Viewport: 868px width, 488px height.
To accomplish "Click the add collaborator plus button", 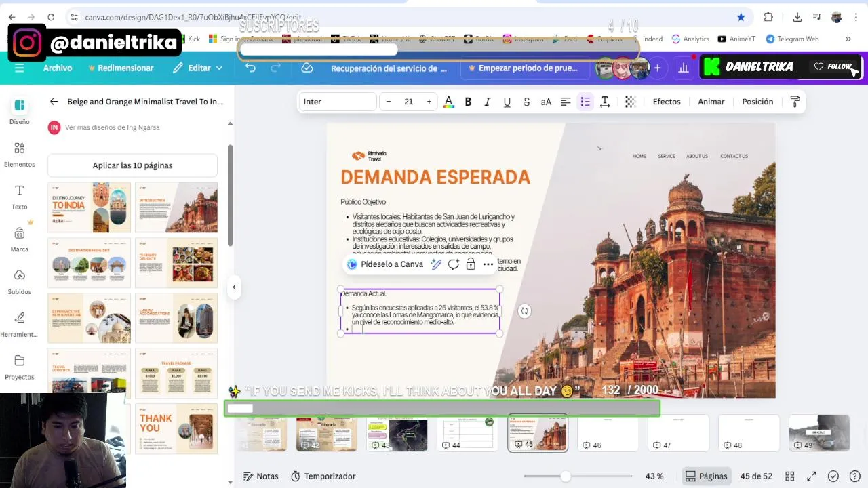I will (657, 68).
